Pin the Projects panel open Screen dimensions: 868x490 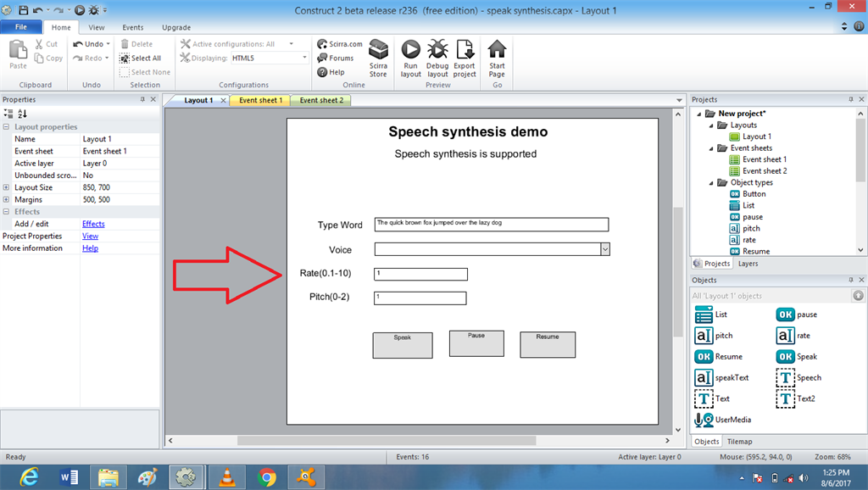click(x=852, y=99)
